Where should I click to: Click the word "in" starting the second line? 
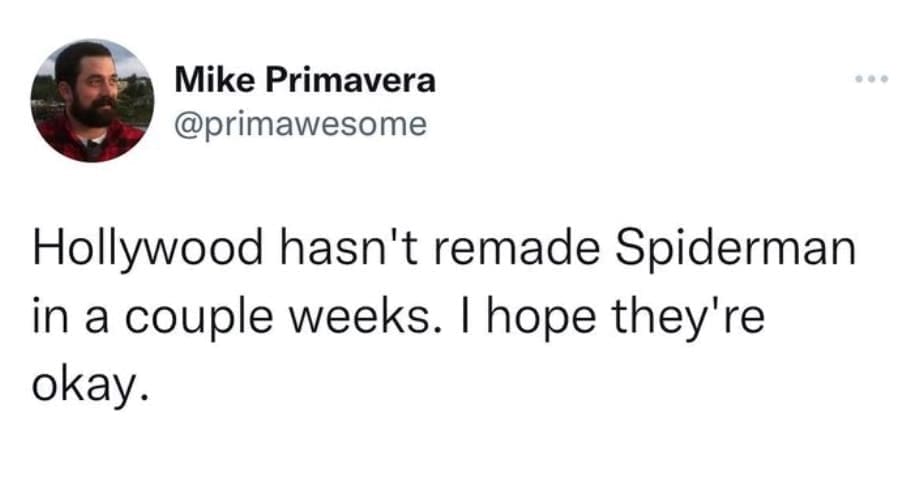(46, 315)
